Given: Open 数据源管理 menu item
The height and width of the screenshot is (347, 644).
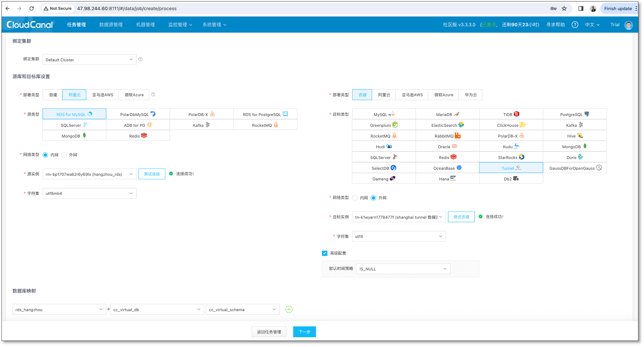Looking at the screenshot, I should point(111,25).
